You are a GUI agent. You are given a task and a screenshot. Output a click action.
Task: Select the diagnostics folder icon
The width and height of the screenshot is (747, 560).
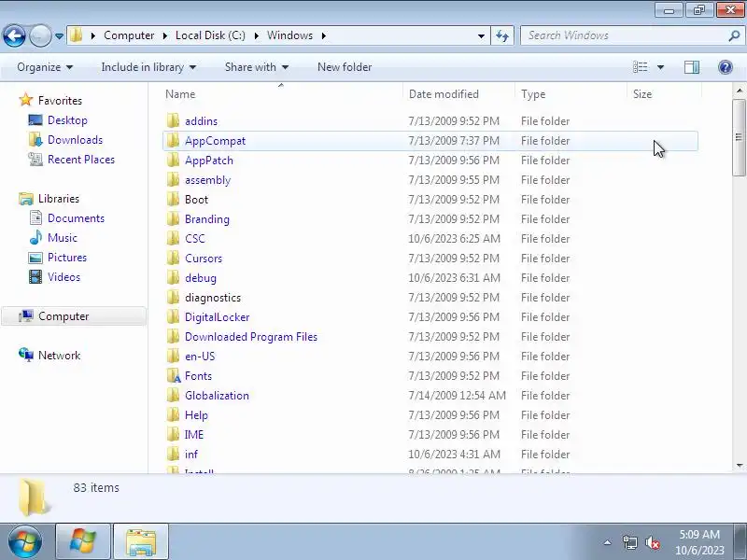pyautogui.click(x=173, y=297)
